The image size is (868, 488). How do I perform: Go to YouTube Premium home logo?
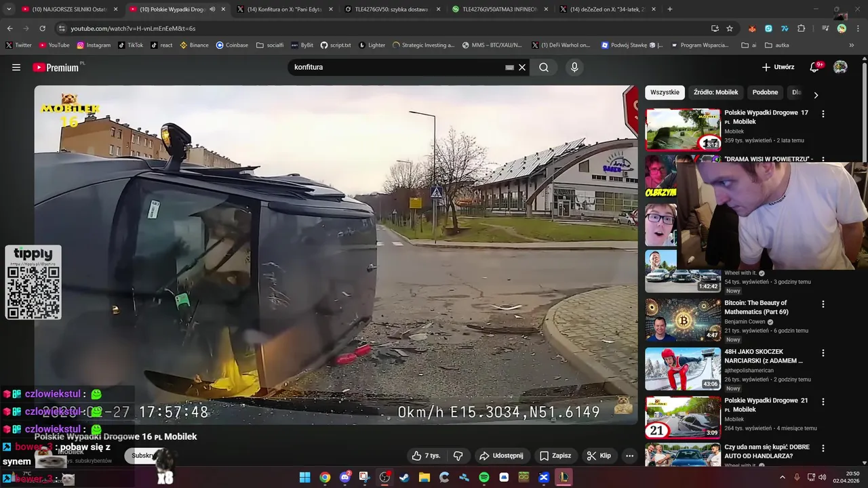[x=58, y=67]
